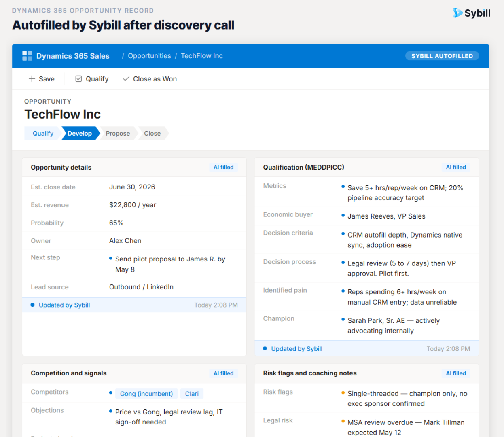Screen dimensions: 504x437
Task: Click the Opportunity details panel title
Action: pos(61,167)
